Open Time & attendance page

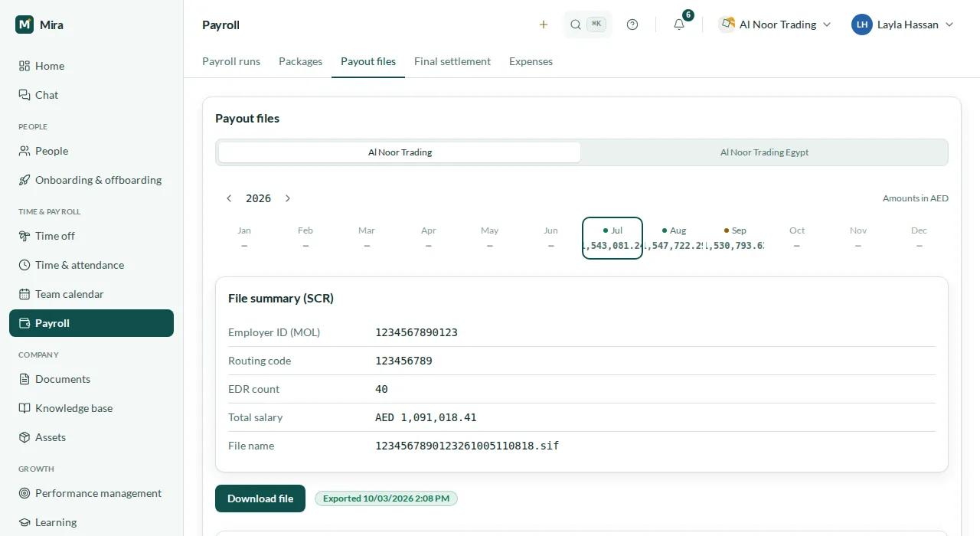[91, 265]
